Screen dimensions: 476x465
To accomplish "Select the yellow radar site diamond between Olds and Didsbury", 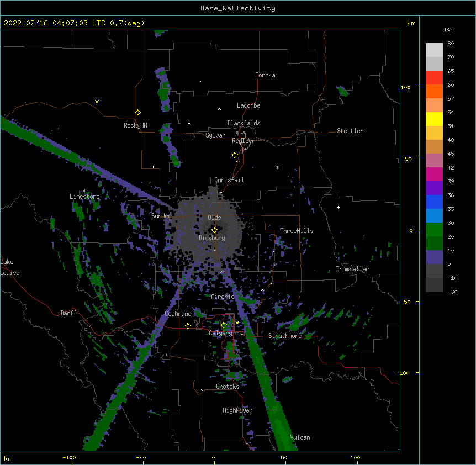I will (x=214, y=230).
